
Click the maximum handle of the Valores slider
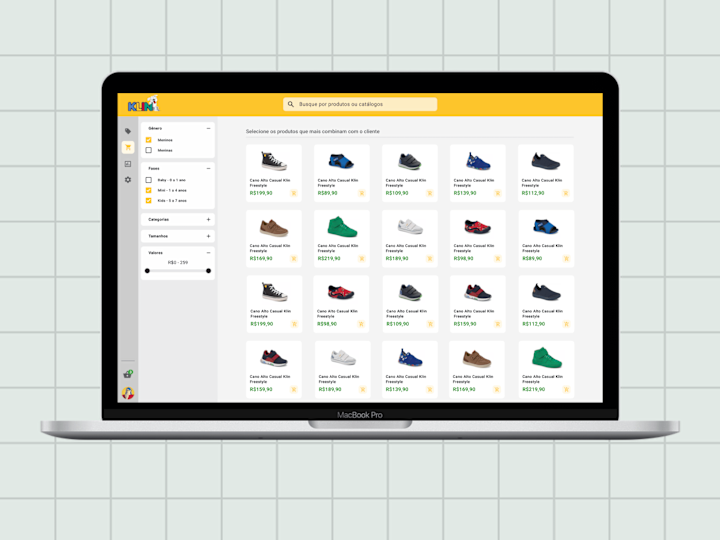pyautogui.click(x=208, y=271)
